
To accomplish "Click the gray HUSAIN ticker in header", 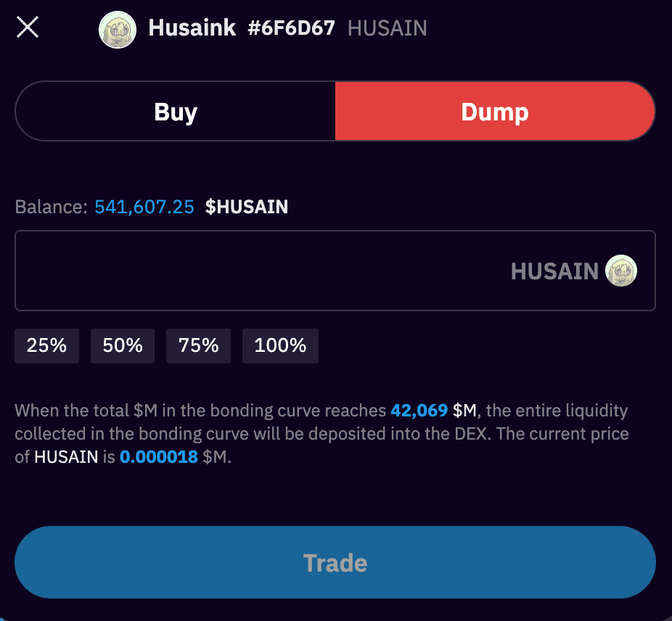I will pos(388,28).
